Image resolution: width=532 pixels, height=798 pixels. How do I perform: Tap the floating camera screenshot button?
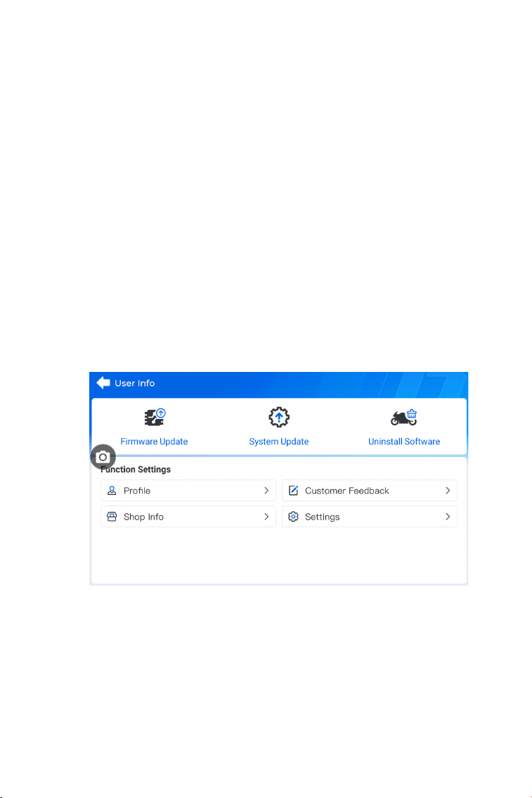(x=103, y=457)
